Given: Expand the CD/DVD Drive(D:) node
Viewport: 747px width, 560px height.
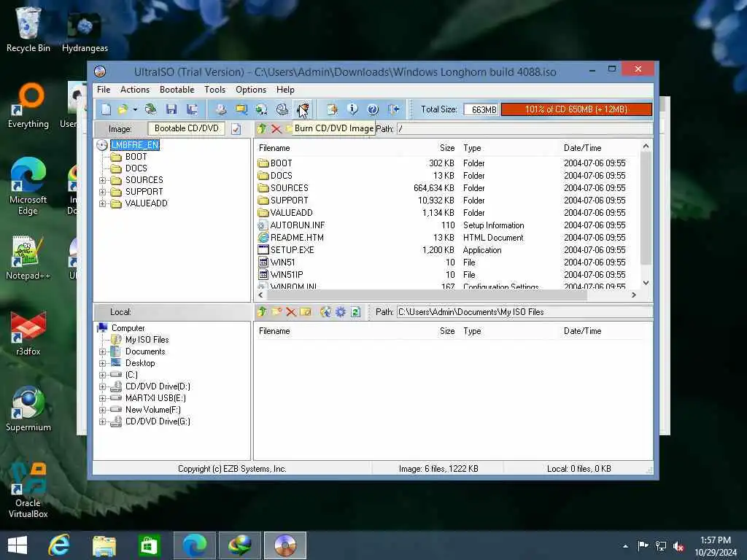Looking at the screenshot, I should coord(102,386).
